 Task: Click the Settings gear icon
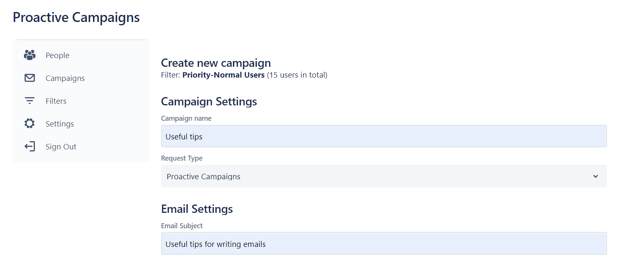coord(29,124)
